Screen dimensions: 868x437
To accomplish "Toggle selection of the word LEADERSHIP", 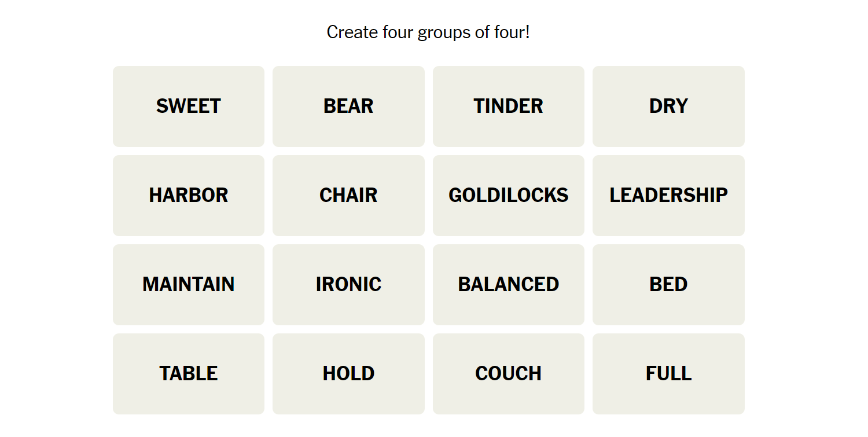I will [x=668, y=196].
